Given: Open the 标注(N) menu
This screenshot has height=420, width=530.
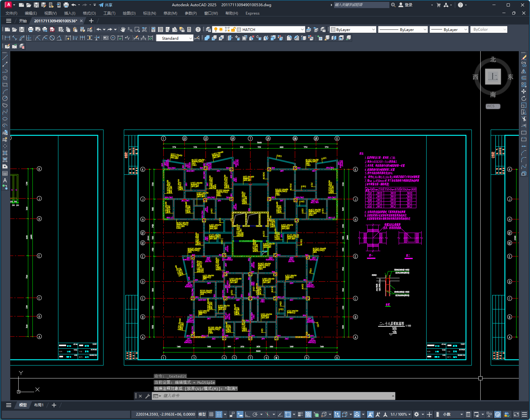Looking at the screenshot, I should [149, 13].
